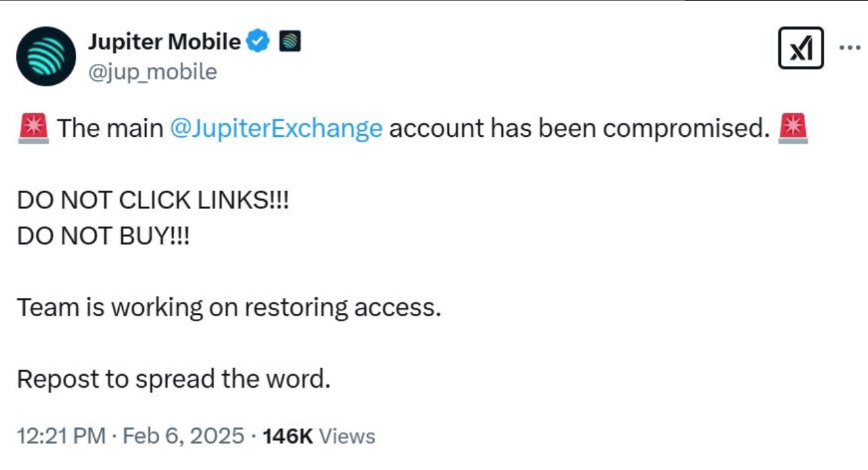868x470 pixels.
Task: Click the 'DO NOT BUY!!!' line
Action: [103, 235]
